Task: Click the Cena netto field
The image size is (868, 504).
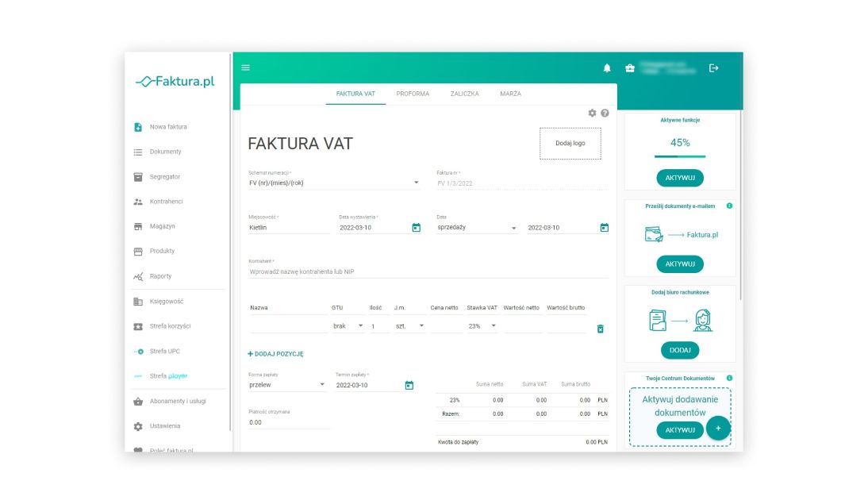Action: coord(446,326)
